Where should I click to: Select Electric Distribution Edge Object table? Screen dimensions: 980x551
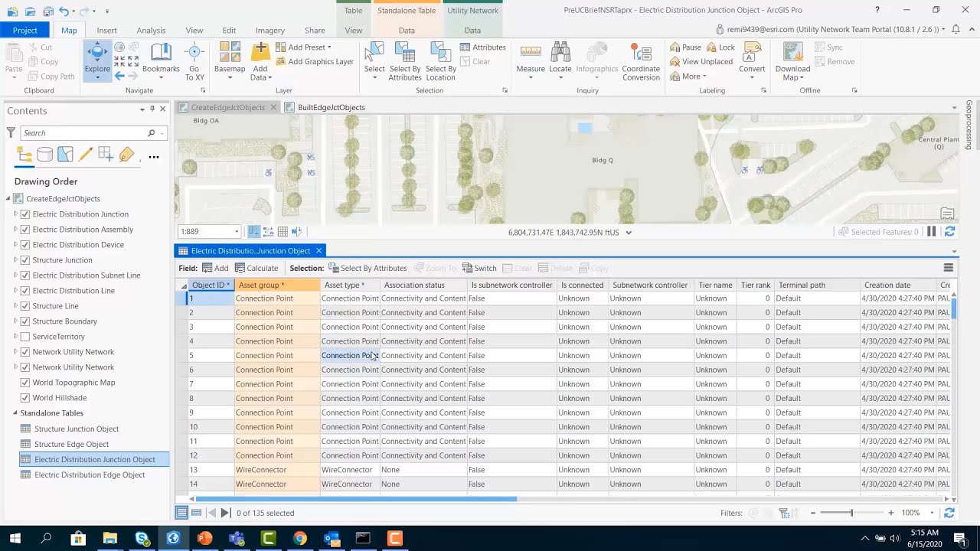click(90, 474)
